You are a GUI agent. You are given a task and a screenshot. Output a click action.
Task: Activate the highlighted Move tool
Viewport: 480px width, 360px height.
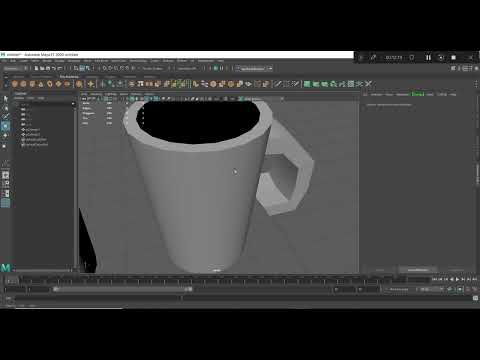[x=5, y=126]
